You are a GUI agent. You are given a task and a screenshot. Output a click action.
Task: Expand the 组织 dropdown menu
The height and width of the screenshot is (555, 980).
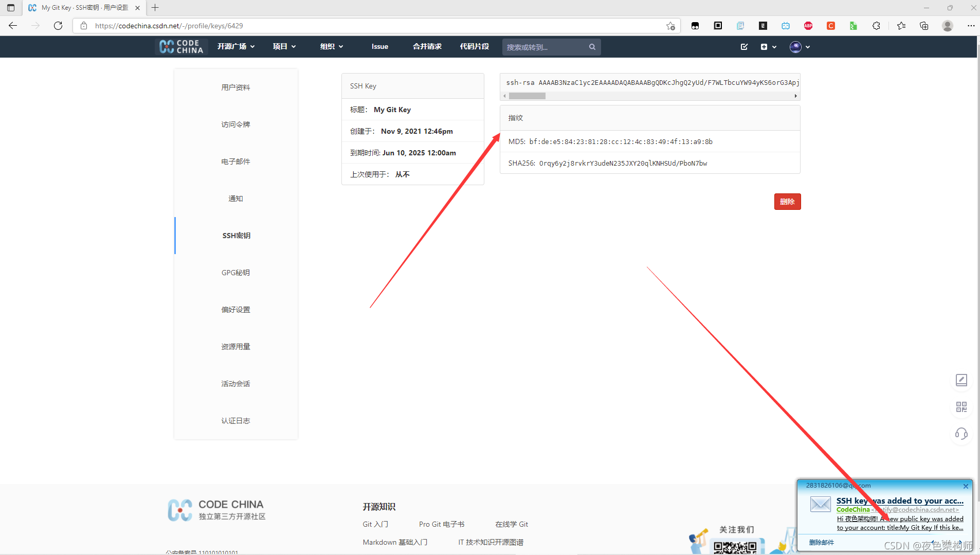click(x=332, y=47)
